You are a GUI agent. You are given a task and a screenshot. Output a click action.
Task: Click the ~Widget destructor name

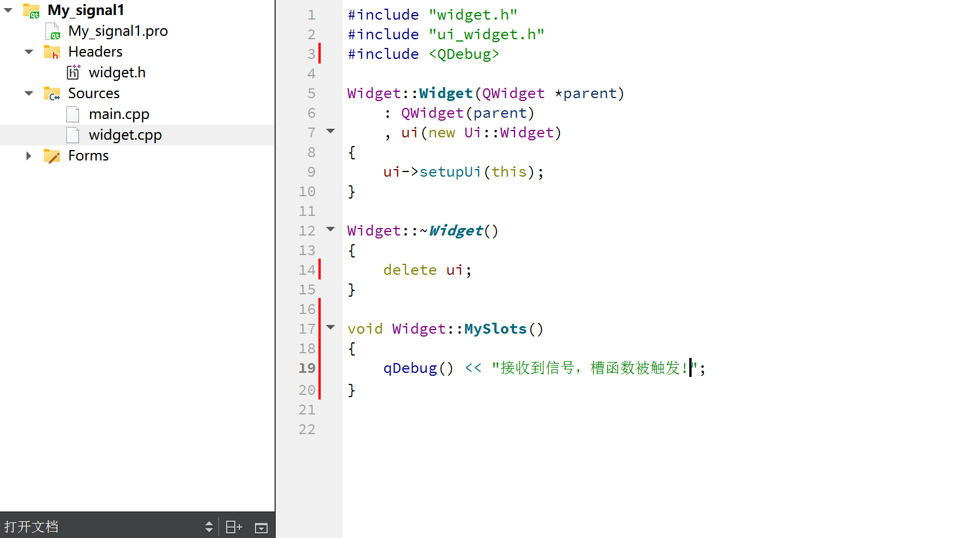coord(452,231)
